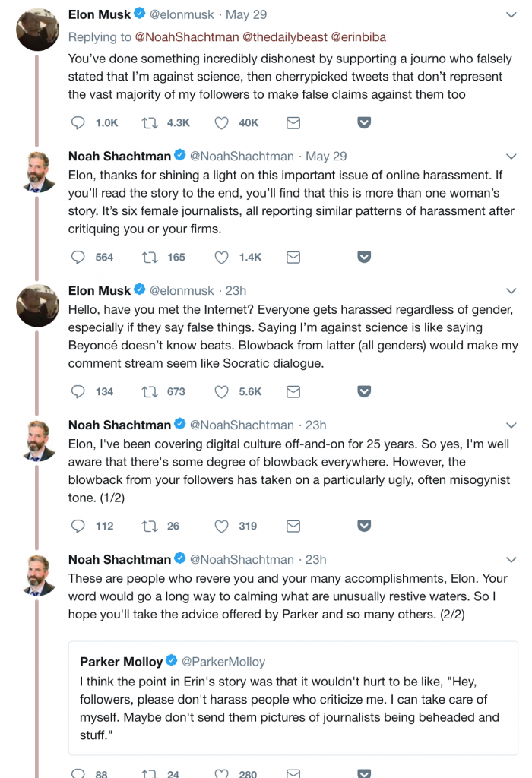Image resolution: width=532 pixels, height=778 pixels.
Task: Reply to Elon Musk's May 29 tweet
Action: (78, 122)
